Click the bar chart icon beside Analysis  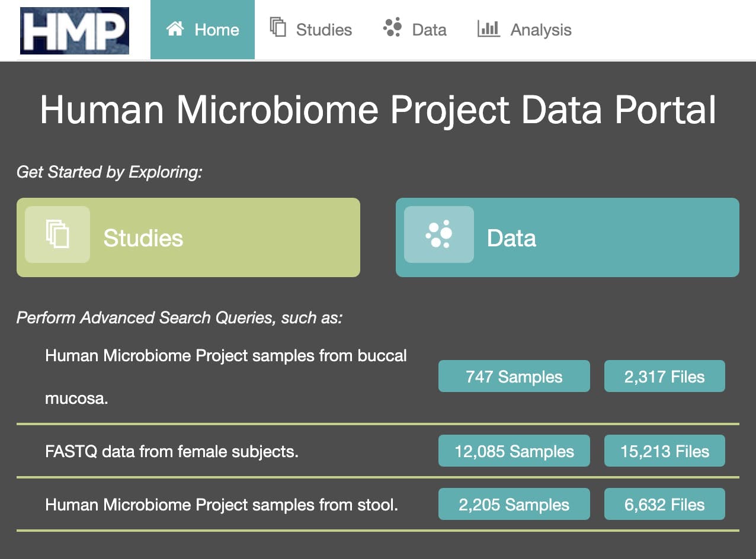coord(489,28)
